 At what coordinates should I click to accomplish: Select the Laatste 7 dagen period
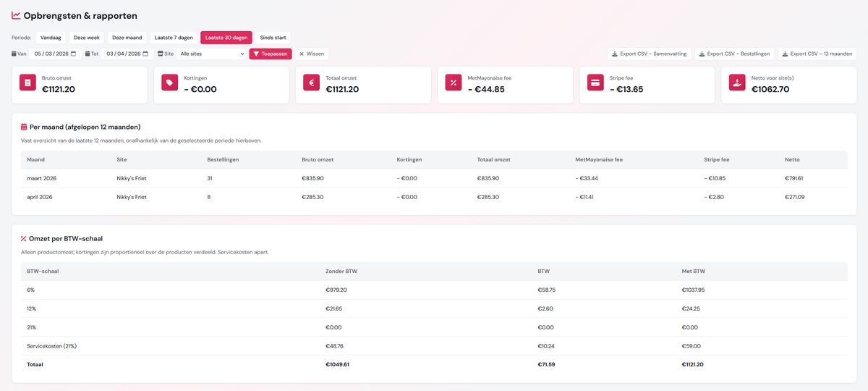[174, 38]
